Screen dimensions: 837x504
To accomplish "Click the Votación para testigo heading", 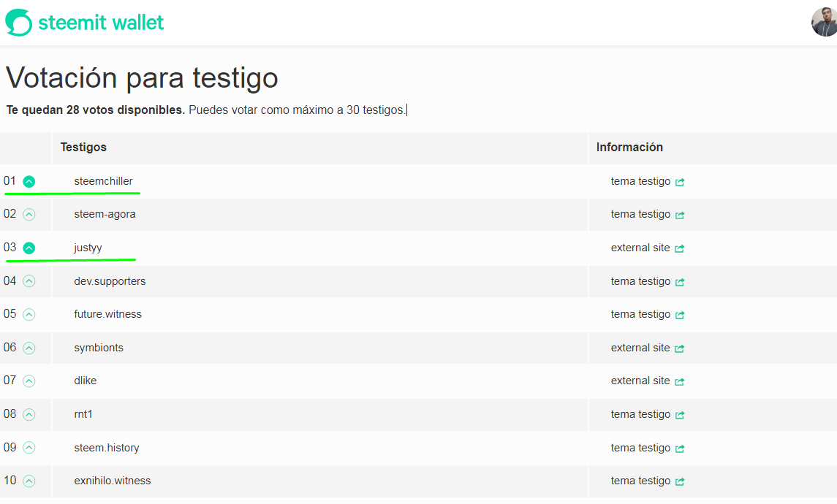I will pos(142,78).
